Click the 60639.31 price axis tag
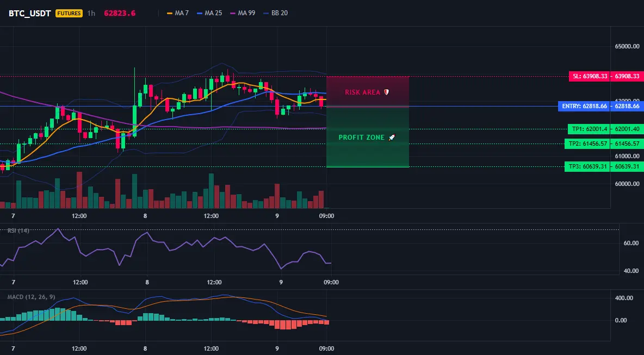 [x=627, y=166]
